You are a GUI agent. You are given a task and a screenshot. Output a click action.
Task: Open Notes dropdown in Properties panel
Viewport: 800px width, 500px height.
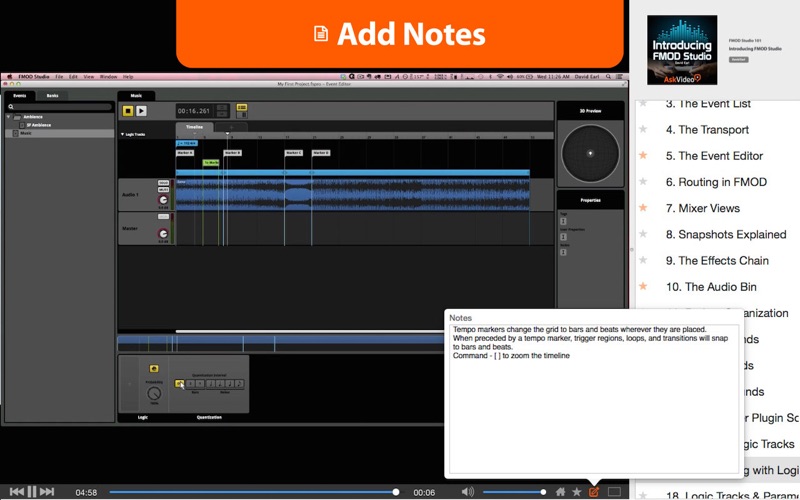click(563, 252)
